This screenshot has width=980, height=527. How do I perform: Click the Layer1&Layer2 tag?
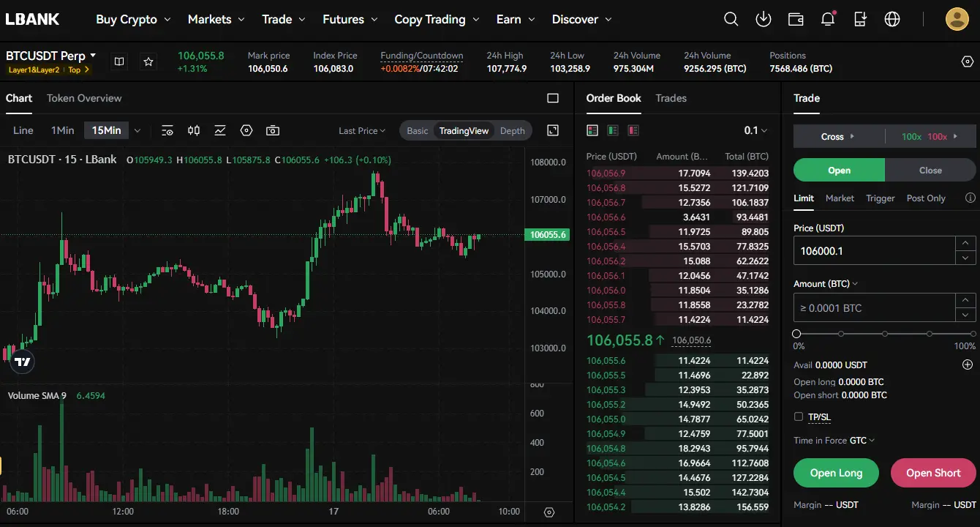34,70
